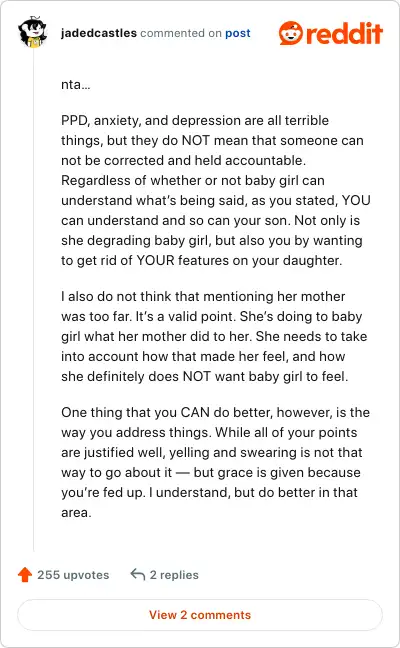
Task: Click the line "Regardless of whether or not baby girl"
Action: tap(193, 180)
